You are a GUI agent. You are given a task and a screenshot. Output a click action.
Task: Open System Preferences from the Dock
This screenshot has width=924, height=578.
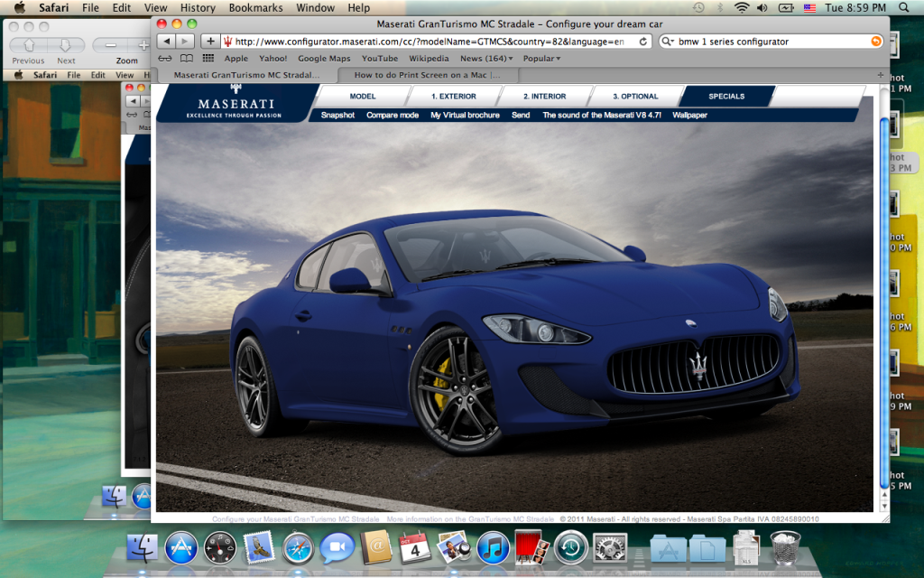[x=609, y=547]
